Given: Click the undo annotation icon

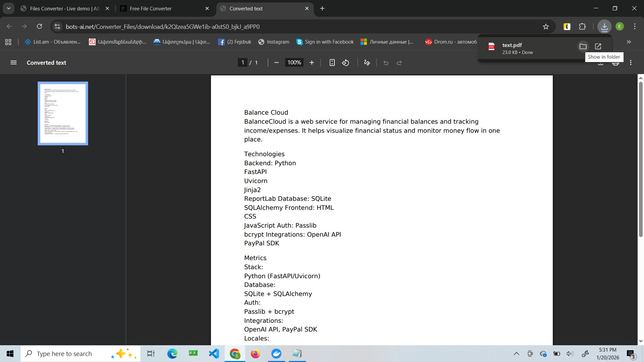Looking at the screenshot, I should click(386, 62).
